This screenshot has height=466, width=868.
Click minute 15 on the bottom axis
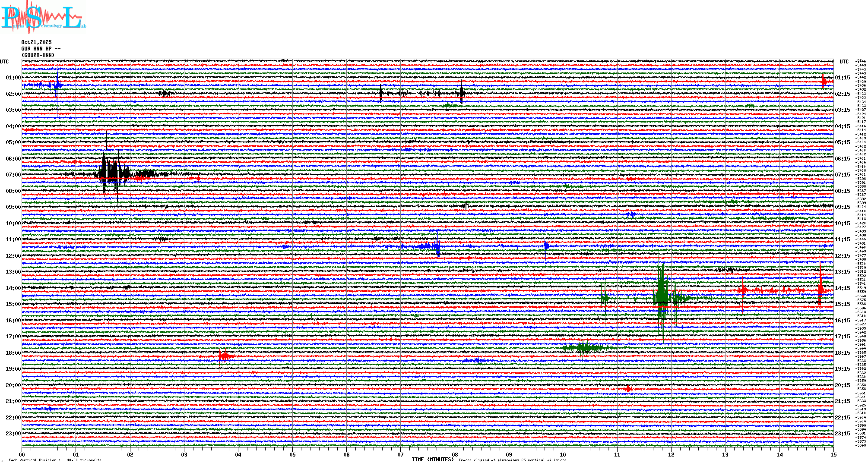pyautogui.click(x=833, y=454)
